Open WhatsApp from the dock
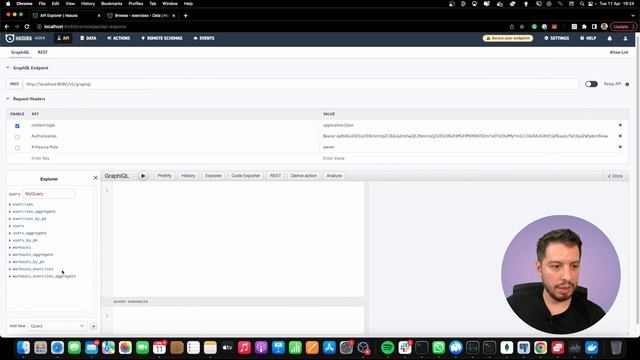The width and height of the screenshot is (640, 360). pyautogui.click(x=438, y=347)
